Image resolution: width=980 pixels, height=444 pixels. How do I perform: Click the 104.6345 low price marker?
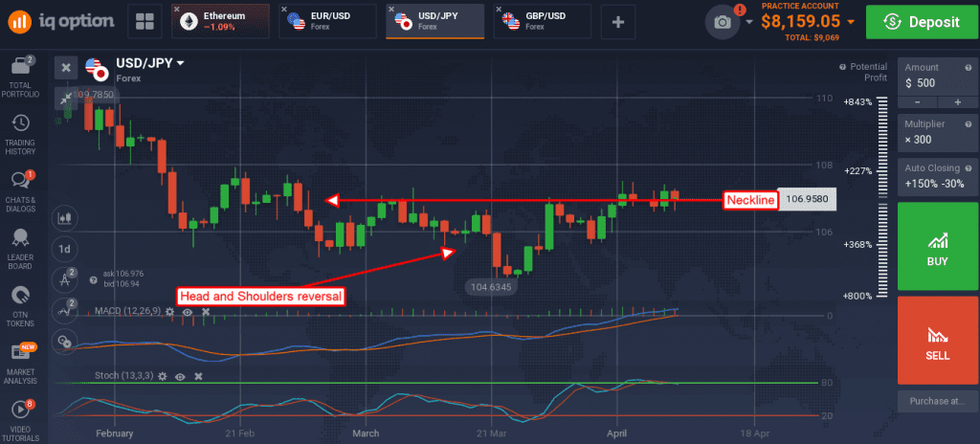point(493,287)
